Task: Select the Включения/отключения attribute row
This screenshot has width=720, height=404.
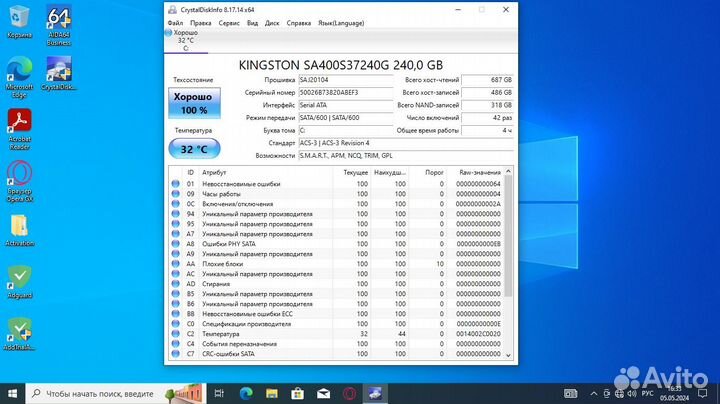Action: 336,204
